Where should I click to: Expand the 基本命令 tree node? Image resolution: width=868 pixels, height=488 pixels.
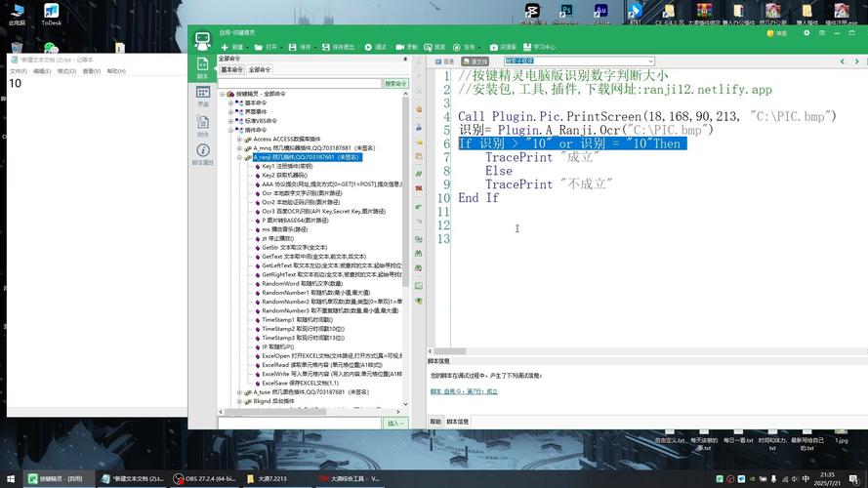(x=230, y=102)
